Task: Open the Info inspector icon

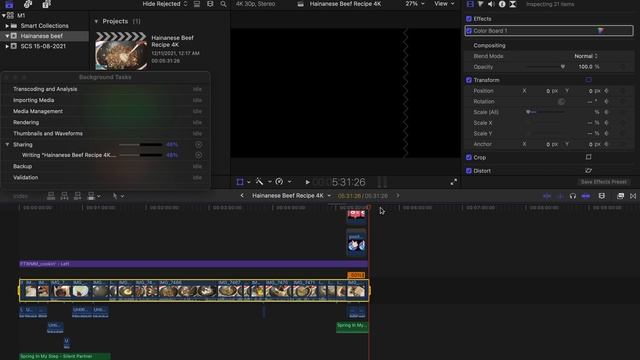Action: point(502,4)
